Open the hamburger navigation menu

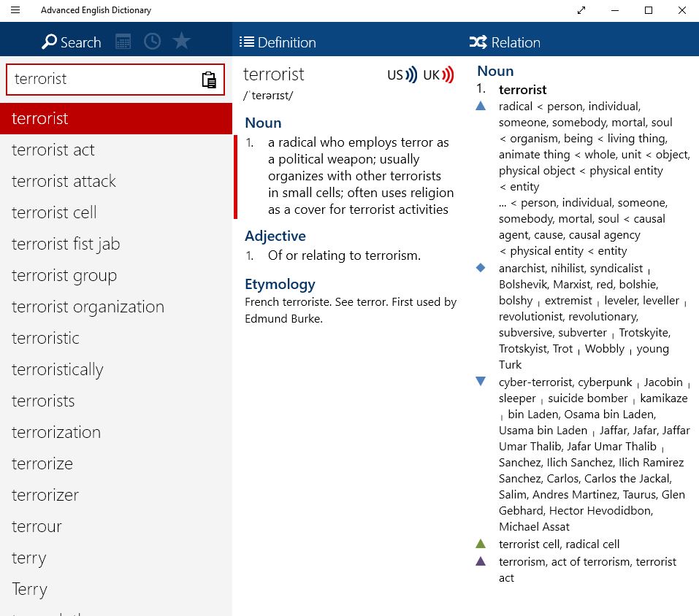15,10
